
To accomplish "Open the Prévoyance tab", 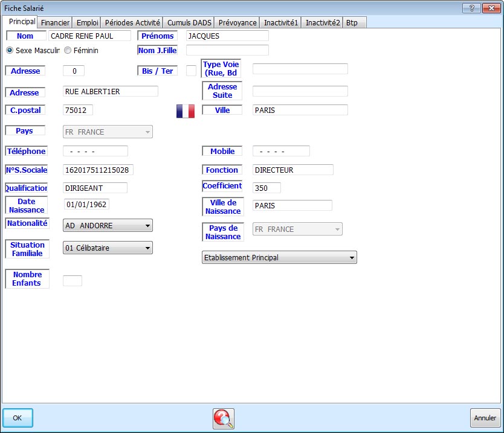I will [237, 22].
